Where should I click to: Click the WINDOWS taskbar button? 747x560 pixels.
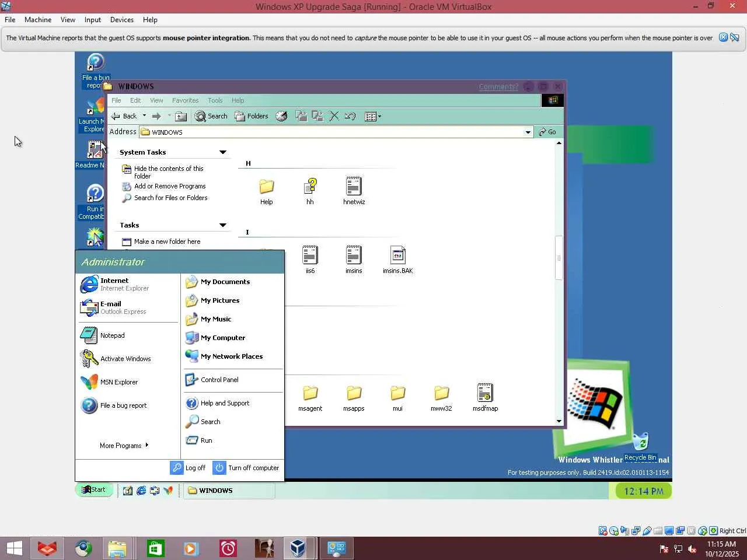pyautogui.click(x=229, y=491)
